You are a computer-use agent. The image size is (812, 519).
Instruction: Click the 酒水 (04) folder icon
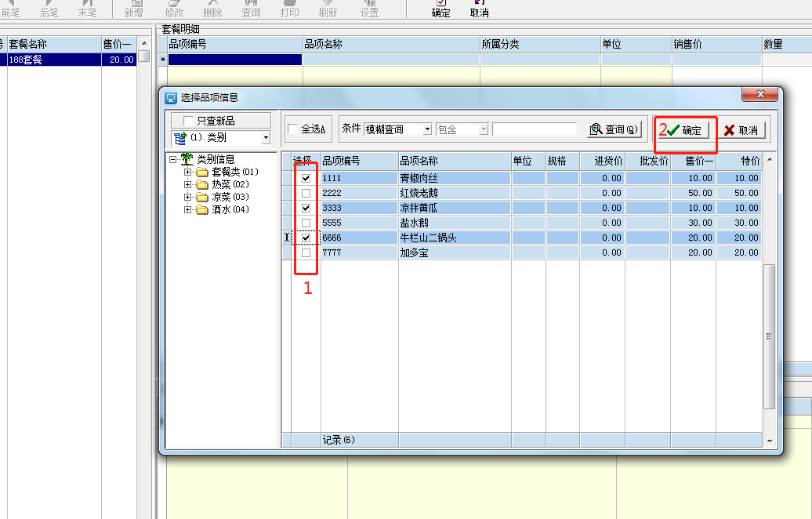[x=202, y=209]
